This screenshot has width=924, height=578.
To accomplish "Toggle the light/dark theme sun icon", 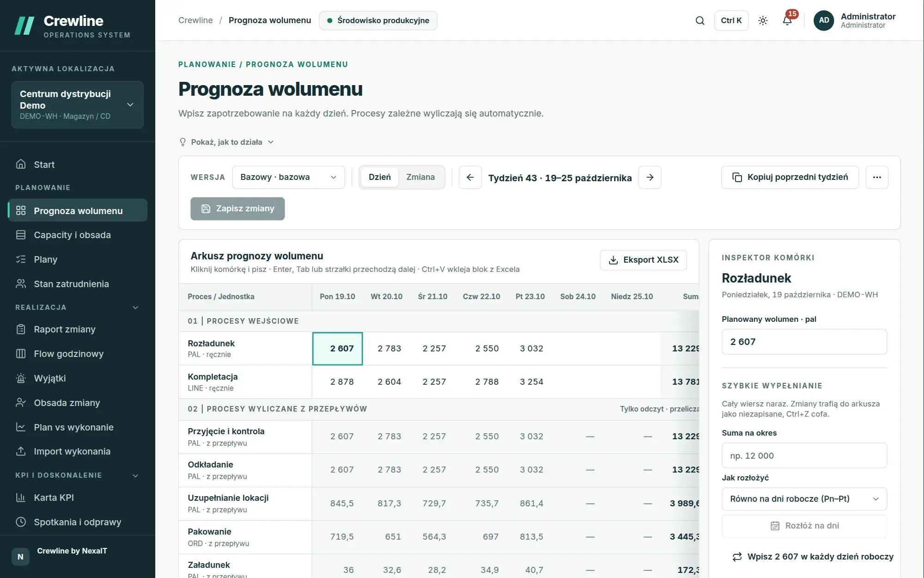I will [763, 20].
